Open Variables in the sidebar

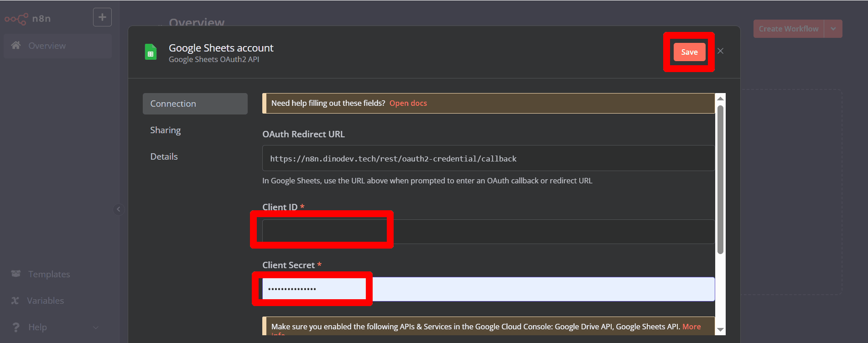point(45,301)
